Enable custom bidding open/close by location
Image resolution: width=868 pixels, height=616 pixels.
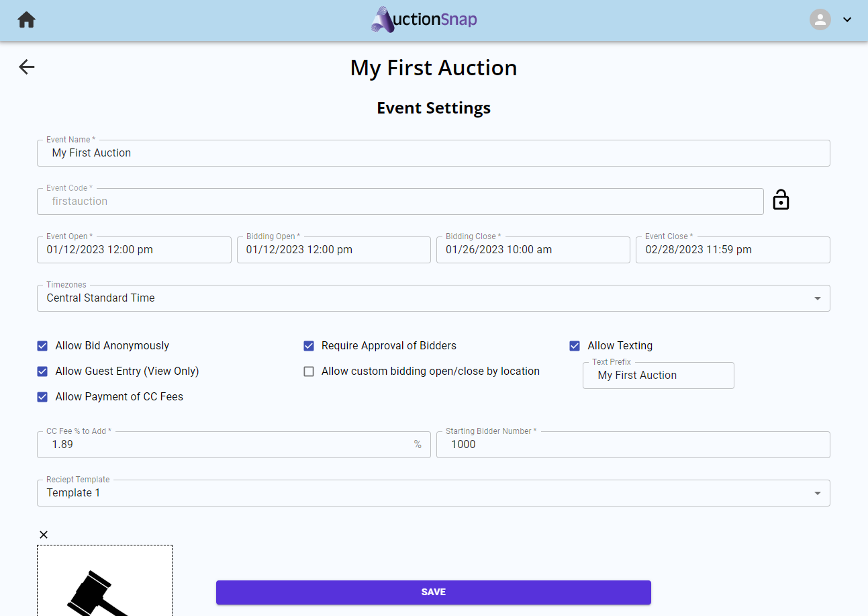tap(309, 371)
